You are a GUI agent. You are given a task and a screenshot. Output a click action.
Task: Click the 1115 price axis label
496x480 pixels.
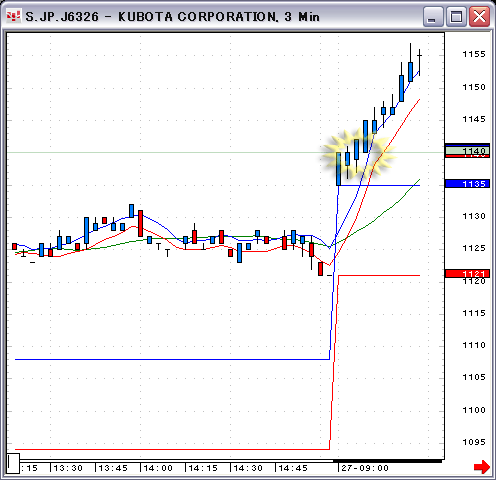pyautogui.click(x=474, y=313)
